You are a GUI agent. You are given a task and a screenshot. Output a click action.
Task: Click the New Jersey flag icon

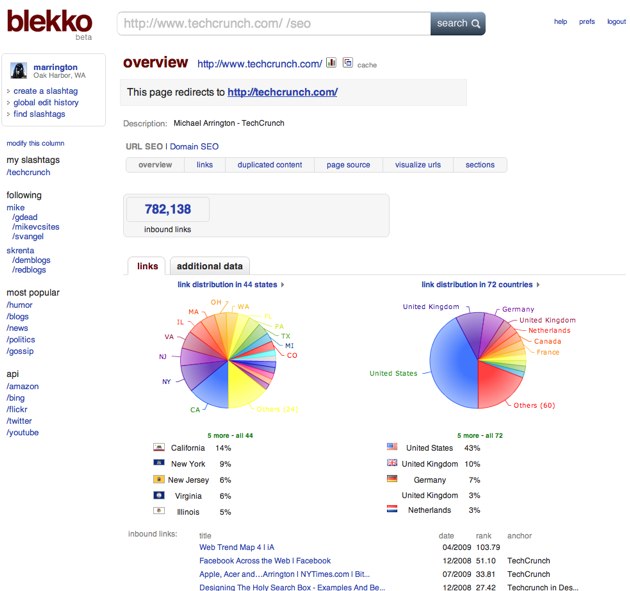(x=159, y=479)
